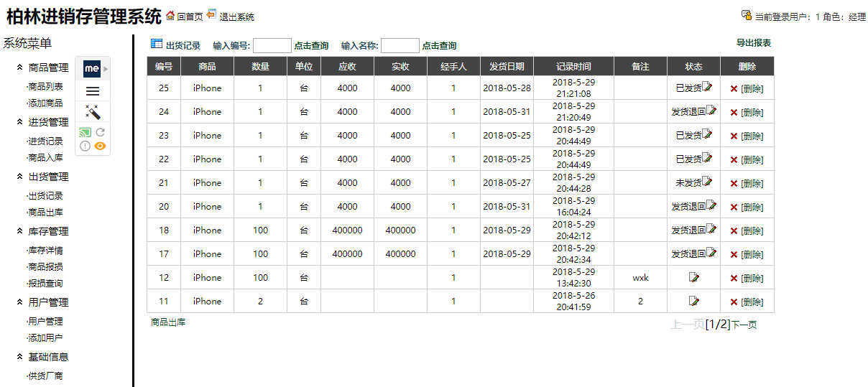Open 商品列表 in sidebar menu
868x387 pixels.
point(45,86)
